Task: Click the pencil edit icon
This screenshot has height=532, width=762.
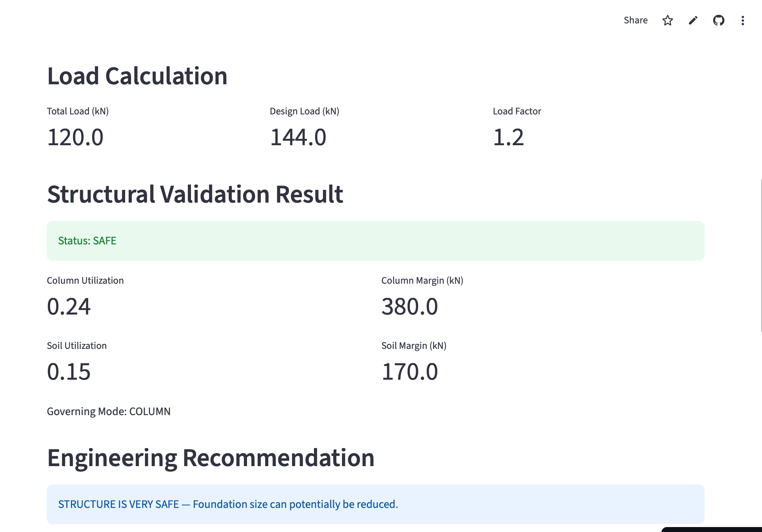Action: 693,21
